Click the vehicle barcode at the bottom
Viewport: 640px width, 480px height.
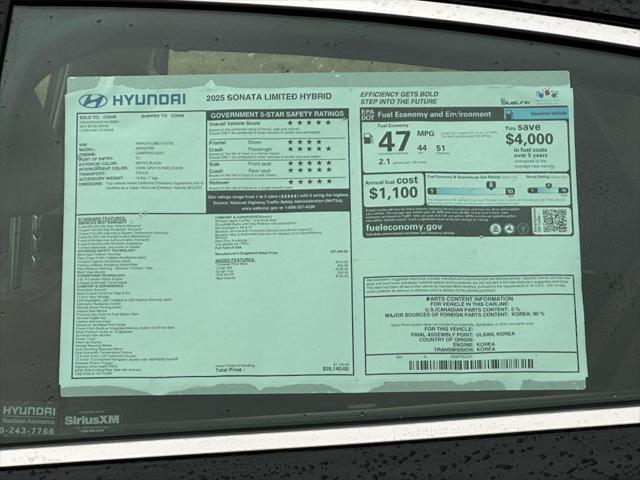click(471, 364)
